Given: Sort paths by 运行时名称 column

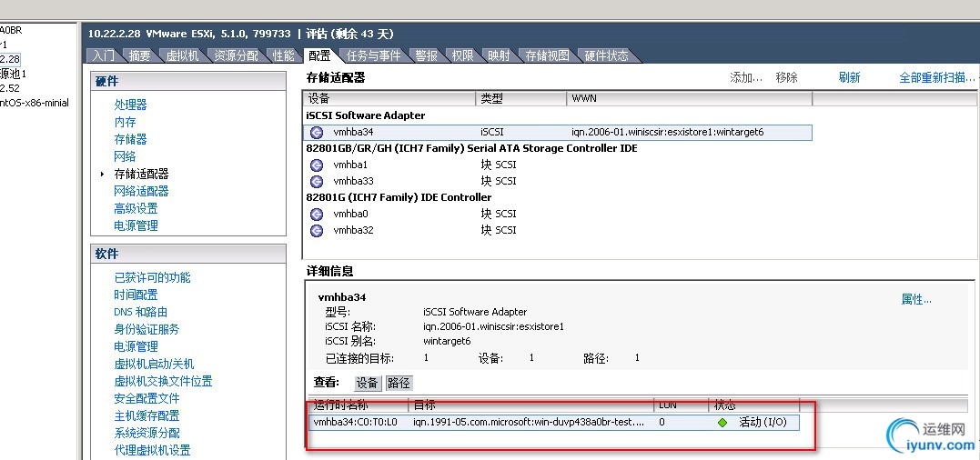Looking at the screenshot, I should pyautogui.click(x=359, y=405).
